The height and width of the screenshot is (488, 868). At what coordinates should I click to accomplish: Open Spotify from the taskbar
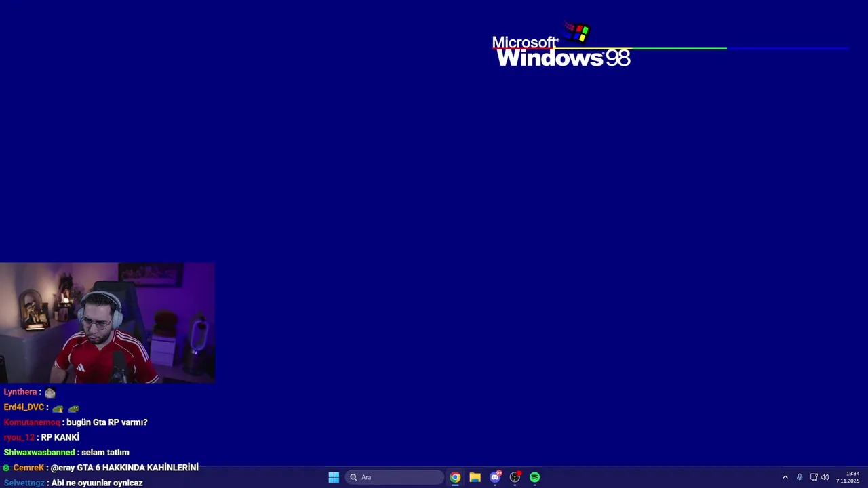click(x=535, y=477)
